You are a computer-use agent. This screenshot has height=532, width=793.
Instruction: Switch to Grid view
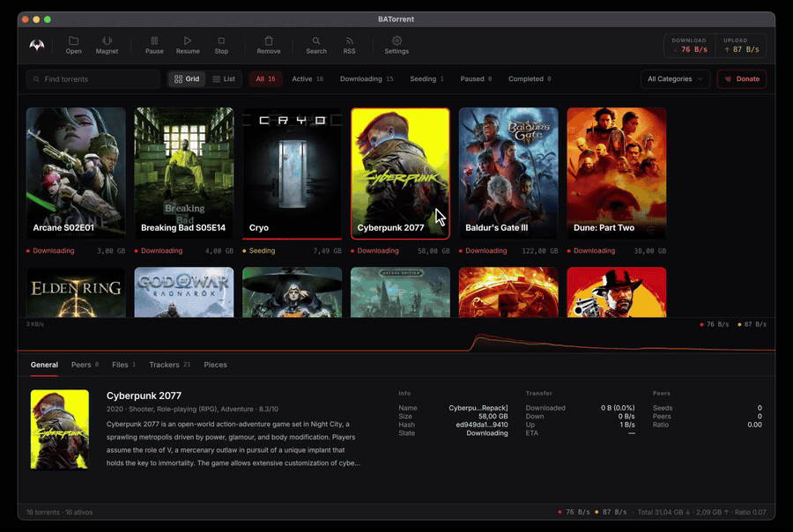187,79
